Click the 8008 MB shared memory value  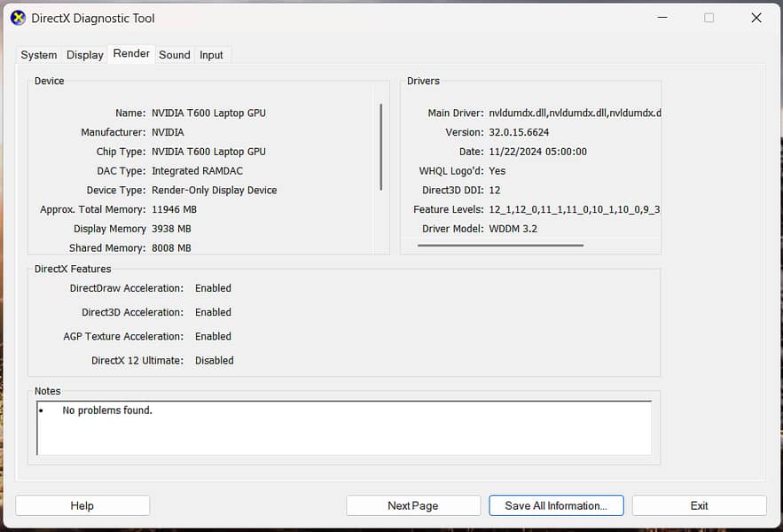(x=171, y=247)
